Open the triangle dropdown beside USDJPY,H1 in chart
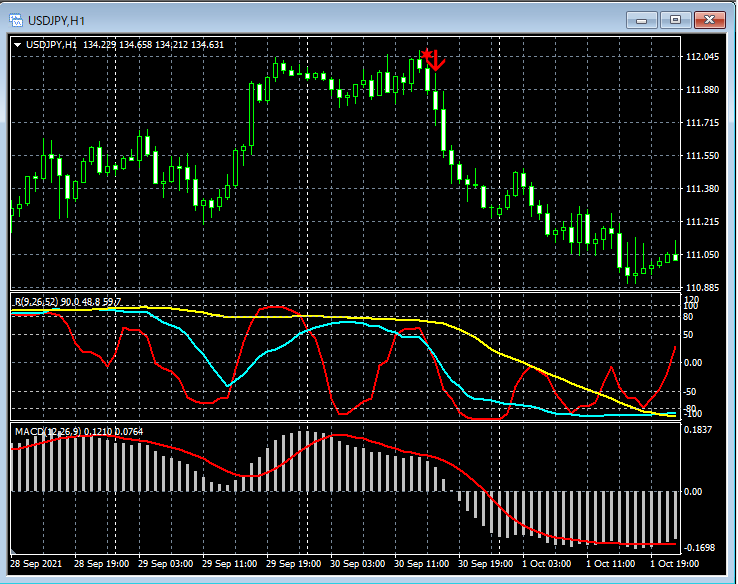The image size is (738, 584). [x=17, y=45]
